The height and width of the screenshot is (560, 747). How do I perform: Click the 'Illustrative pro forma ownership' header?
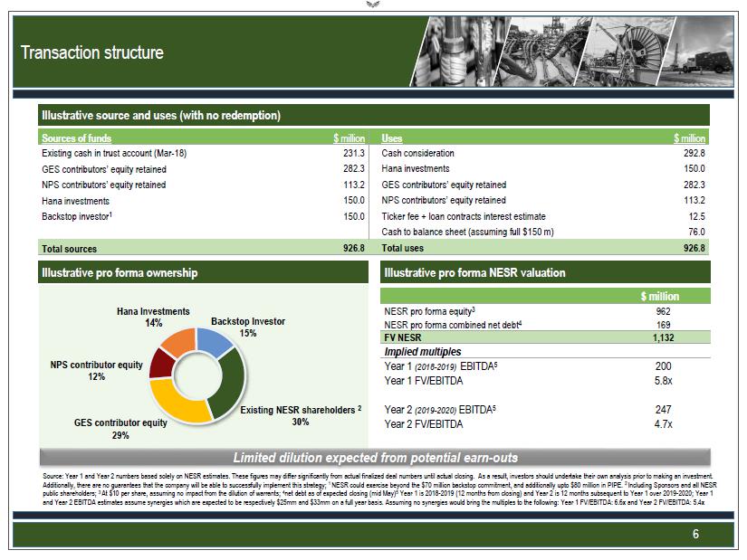[x=204, y=273]
